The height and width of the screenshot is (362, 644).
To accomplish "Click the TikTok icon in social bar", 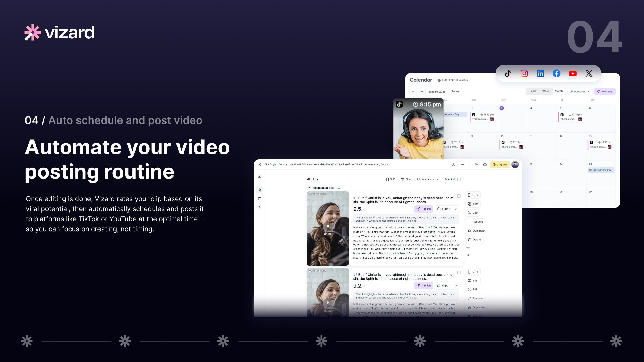I will [x=508, y=74].
